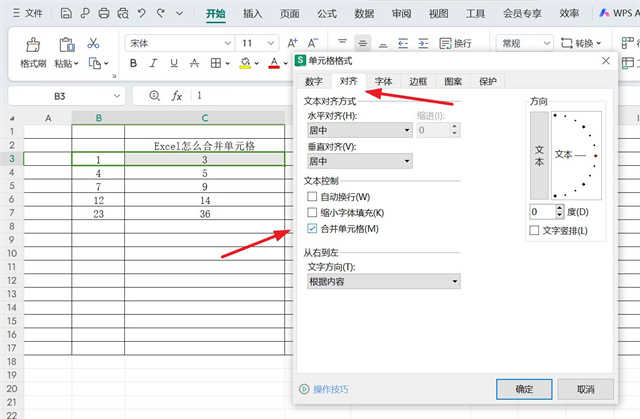Open 垂直对齐(V) dropdown
Image resolution: width=640 pixels, height=419 pixels.
(360, 162)
